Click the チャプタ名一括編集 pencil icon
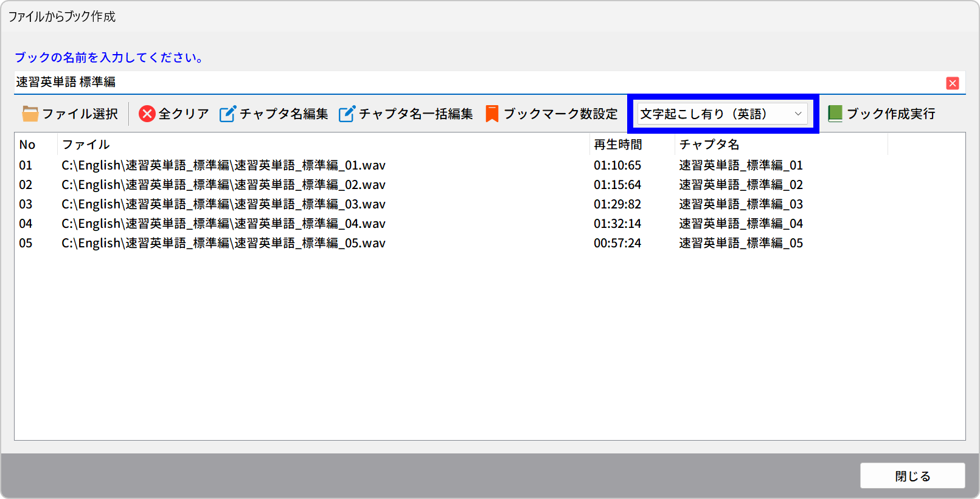Viewport: 980px width, 499px height. (347, 114)
